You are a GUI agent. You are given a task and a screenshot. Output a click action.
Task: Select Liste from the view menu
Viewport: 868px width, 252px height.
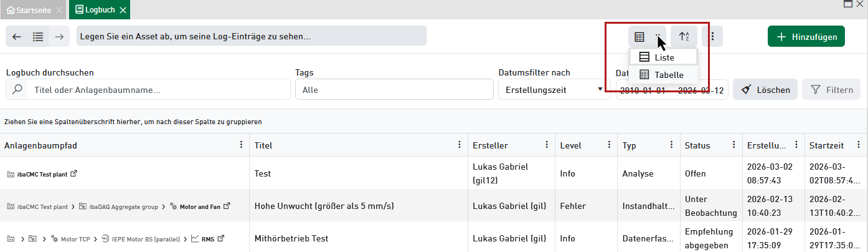click(664, 57)
